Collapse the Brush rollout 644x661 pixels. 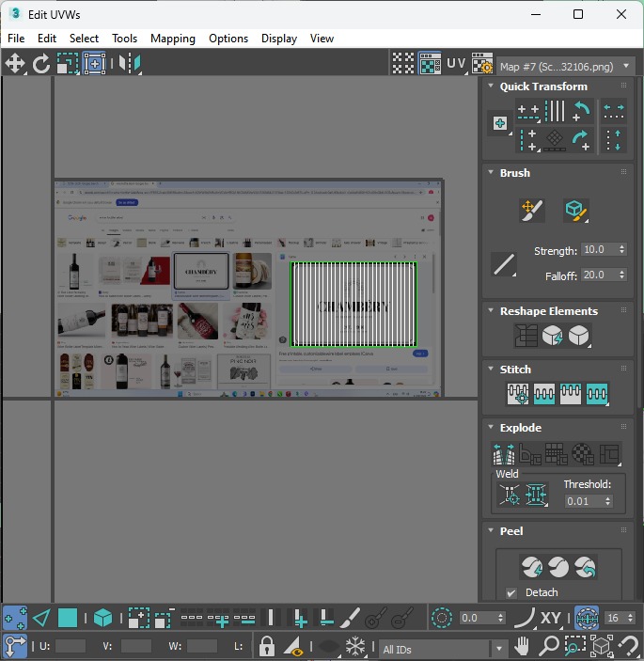(x=491, y=172)
